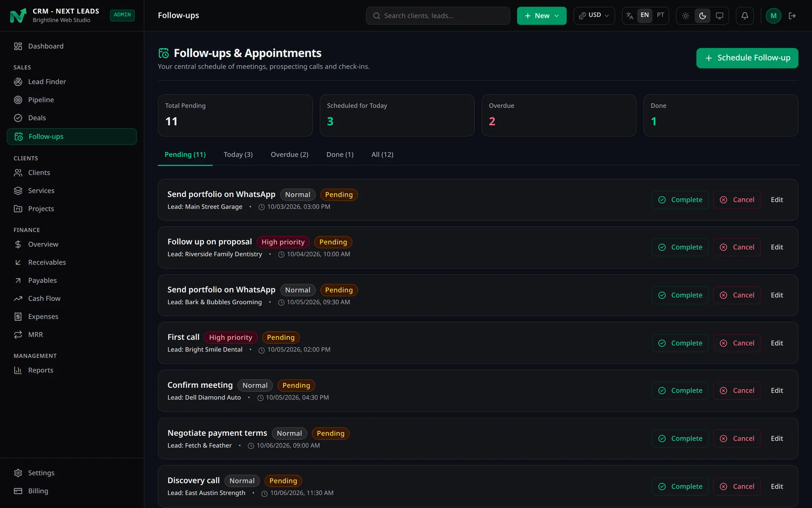Viewport: 812px width, 508px height.
Task: Cancel the Riverside Family Dentistry follow-up
Action: 737,247
